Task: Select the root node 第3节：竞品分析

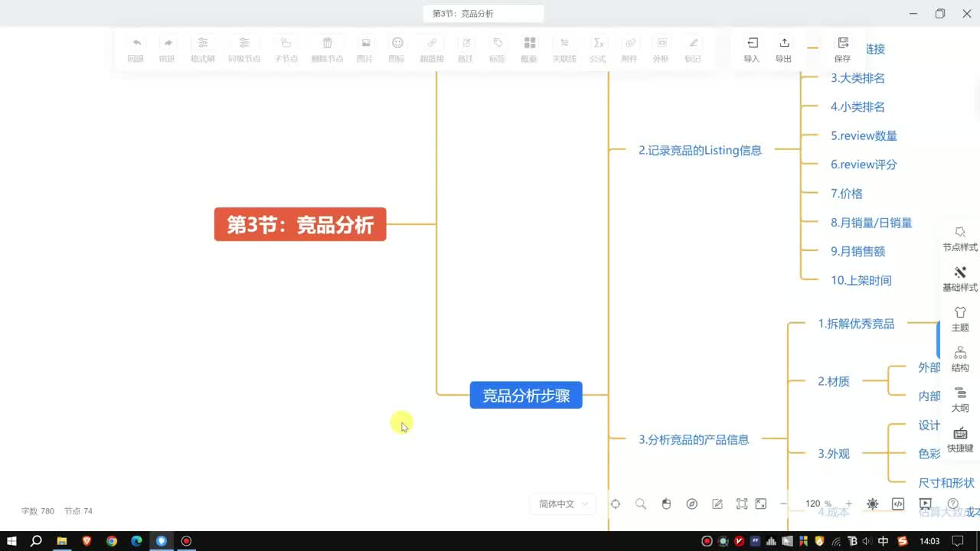Action: pyautogui.click(x=300, y=224)
